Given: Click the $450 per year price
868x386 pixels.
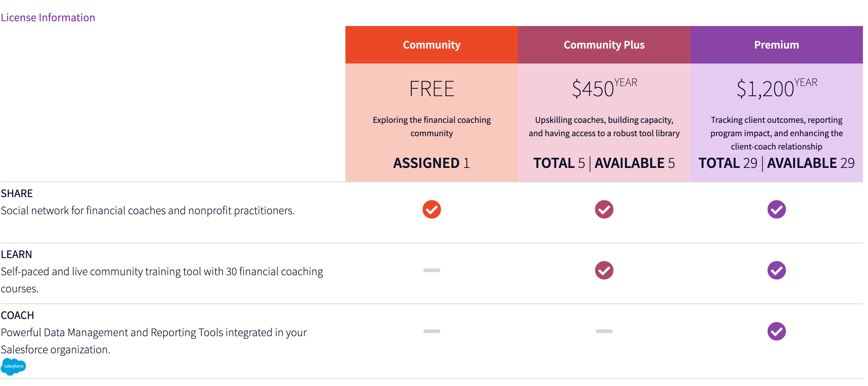Looking at the screenshot, I should click(x=604, y=88).
